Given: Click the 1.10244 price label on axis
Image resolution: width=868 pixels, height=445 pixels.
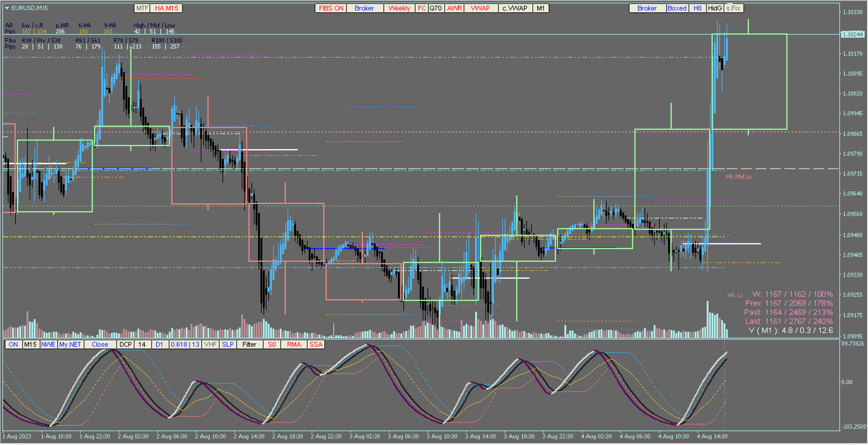Looking at the screenshot, I should pyautogui.click(x=853, y=34).
